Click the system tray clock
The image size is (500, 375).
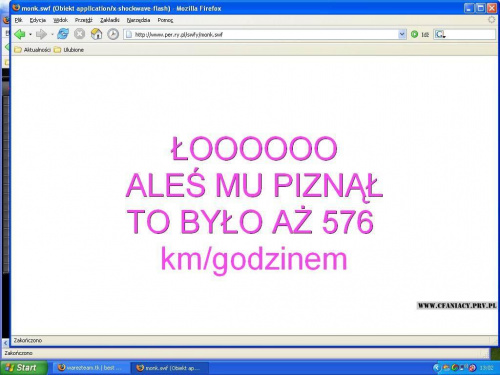coord(486,368)
